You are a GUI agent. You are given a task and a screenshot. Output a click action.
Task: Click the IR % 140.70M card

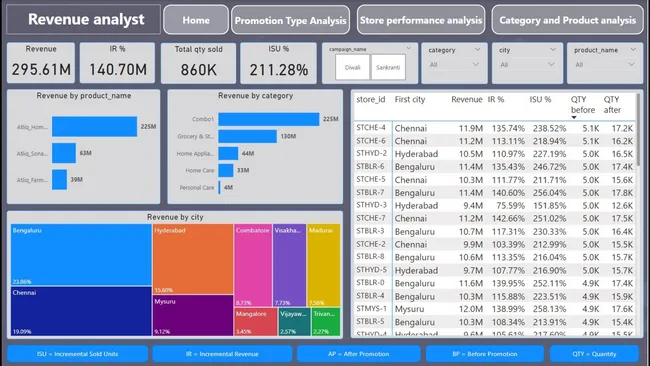point(117,63)
